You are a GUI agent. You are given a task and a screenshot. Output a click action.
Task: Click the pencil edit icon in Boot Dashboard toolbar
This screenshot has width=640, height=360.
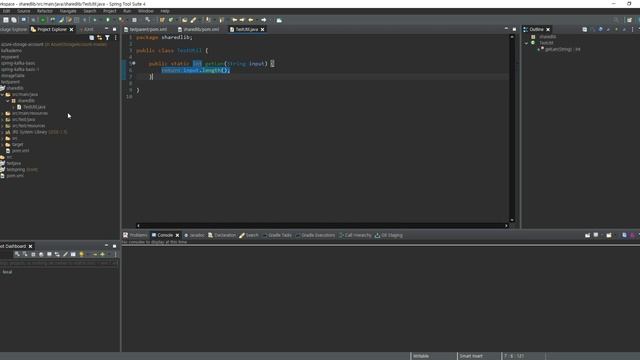(65, 254)
